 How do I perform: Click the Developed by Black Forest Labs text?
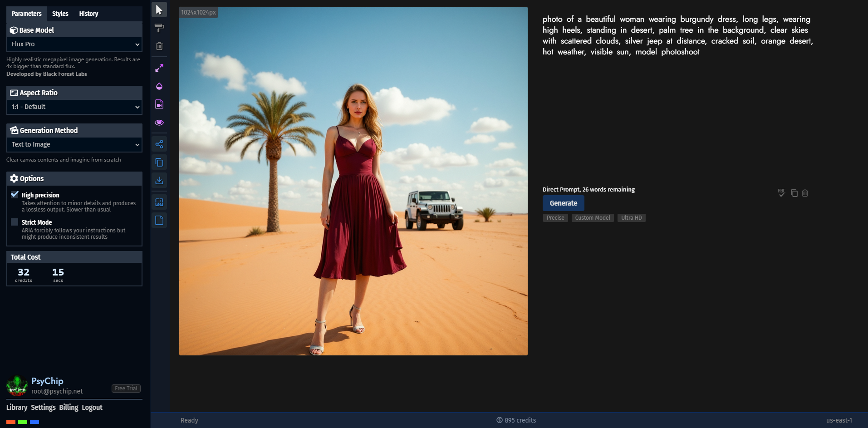click(x=47, y=74)
